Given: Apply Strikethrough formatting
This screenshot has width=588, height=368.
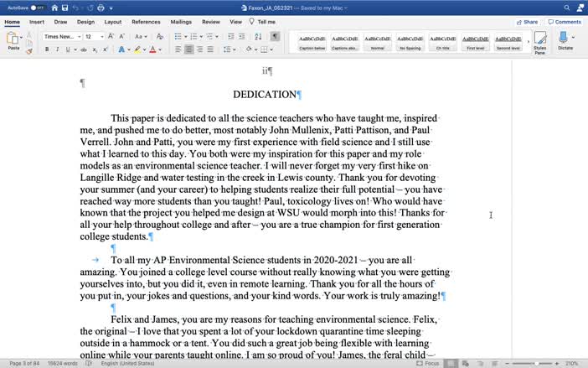Looking at the screenshot, I should (x=84, y=49).
